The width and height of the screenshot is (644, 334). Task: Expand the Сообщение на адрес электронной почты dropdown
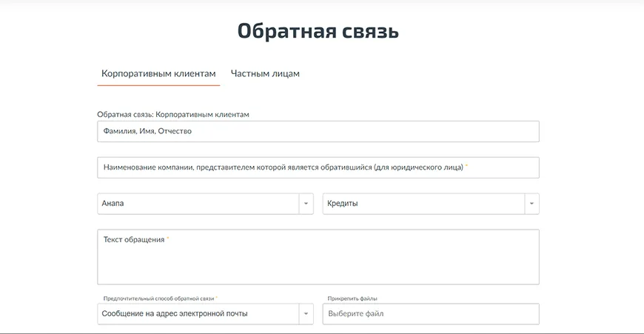click(x=198, y=314)
